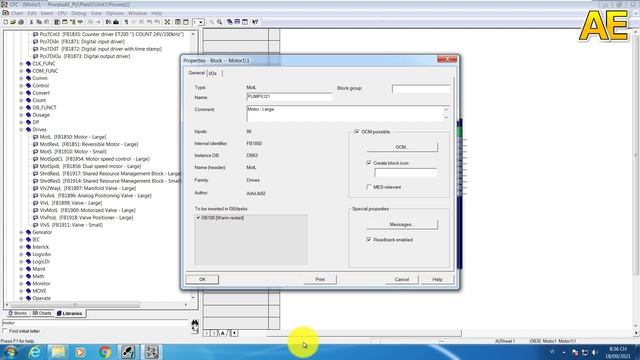640x360 pixels.
Task: Select the General tab
Action: pyautogui.click(x=196, y=73)
